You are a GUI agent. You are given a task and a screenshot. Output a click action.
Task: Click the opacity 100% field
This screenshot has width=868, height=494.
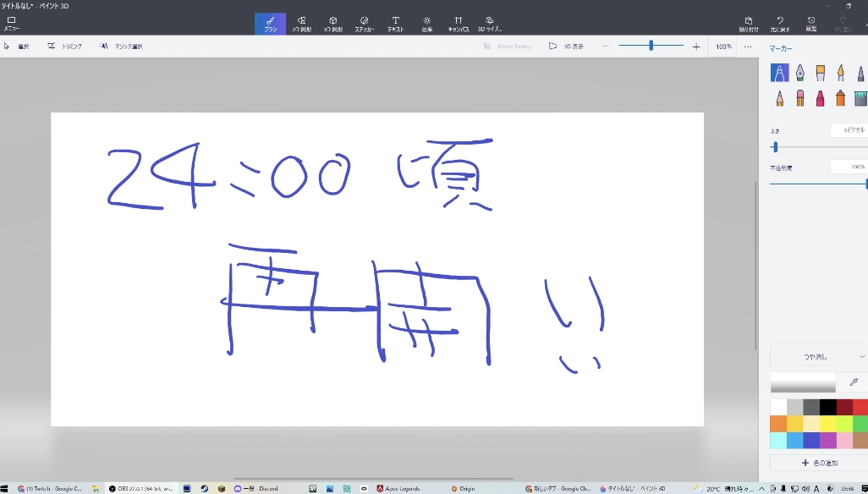coord(849,167)
